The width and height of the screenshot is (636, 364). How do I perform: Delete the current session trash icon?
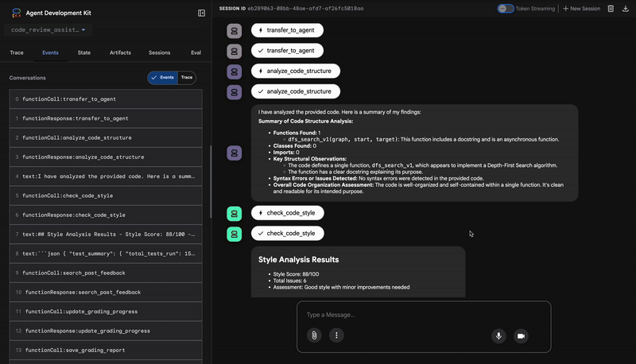[611, 9]
